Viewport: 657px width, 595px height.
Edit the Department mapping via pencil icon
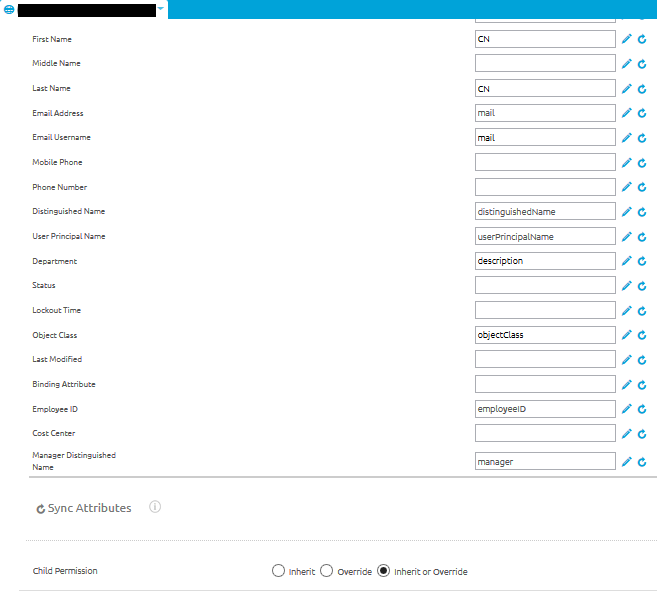pos(627,261)
